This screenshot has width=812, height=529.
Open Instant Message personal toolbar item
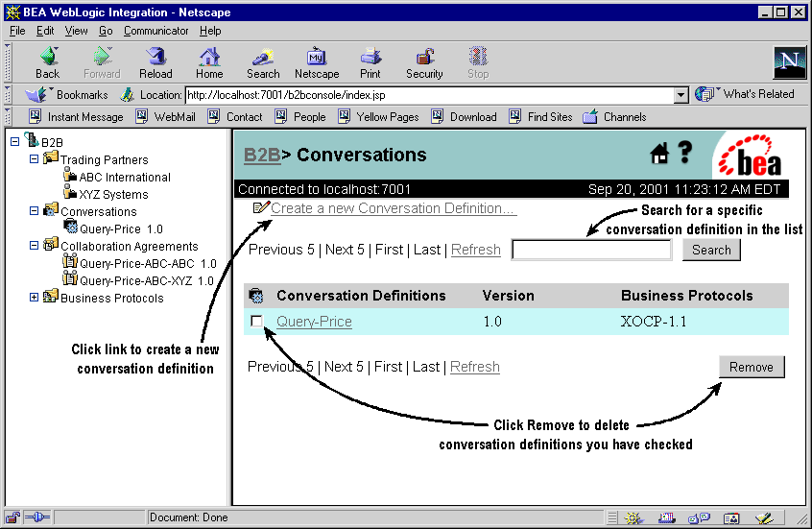76,117
